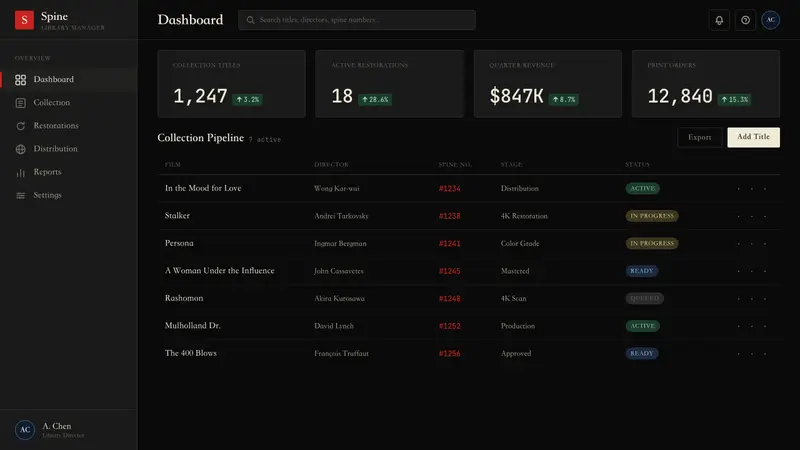Click the AC avatar beside A. Chen
This screenshot has width=800, height=450.
pyautogui.click(x=24, y=430)
